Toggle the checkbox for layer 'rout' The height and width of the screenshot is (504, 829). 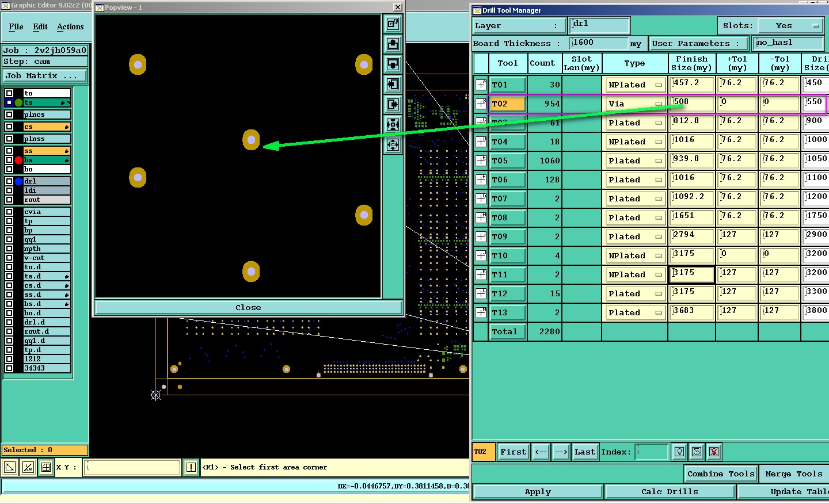(9, 200)
